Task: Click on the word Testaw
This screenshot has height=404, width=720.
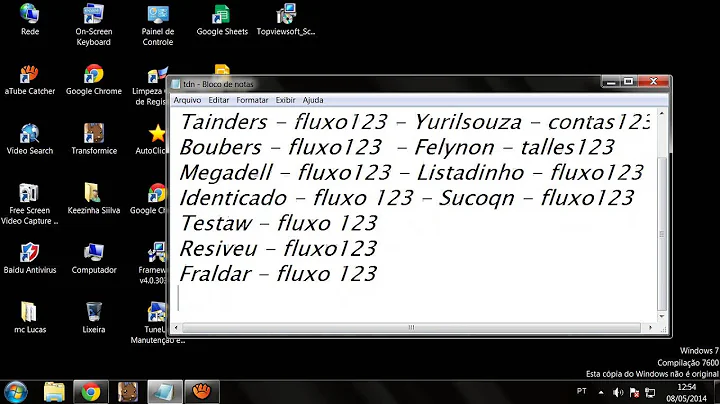Action: coord(216,223)
